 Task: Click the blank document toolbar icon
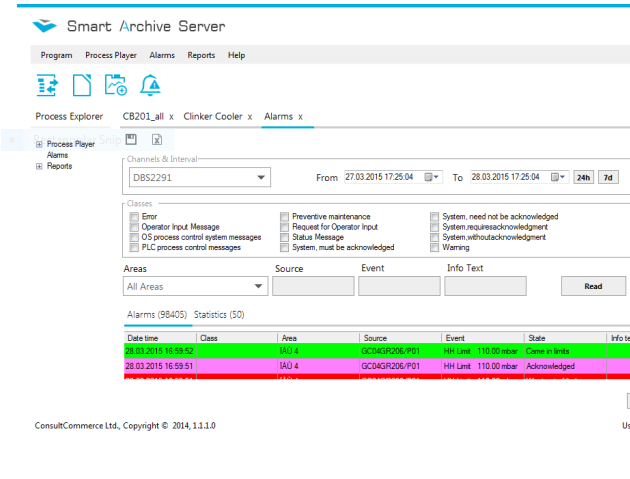coord(82,85)
